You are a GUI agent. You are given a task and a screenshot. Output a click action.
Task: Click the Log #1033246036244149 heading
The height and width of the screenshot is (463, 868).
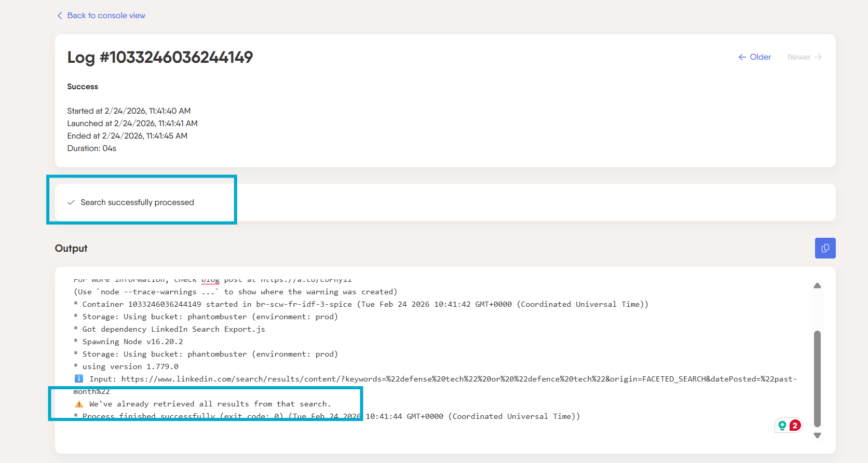point(160,57)
